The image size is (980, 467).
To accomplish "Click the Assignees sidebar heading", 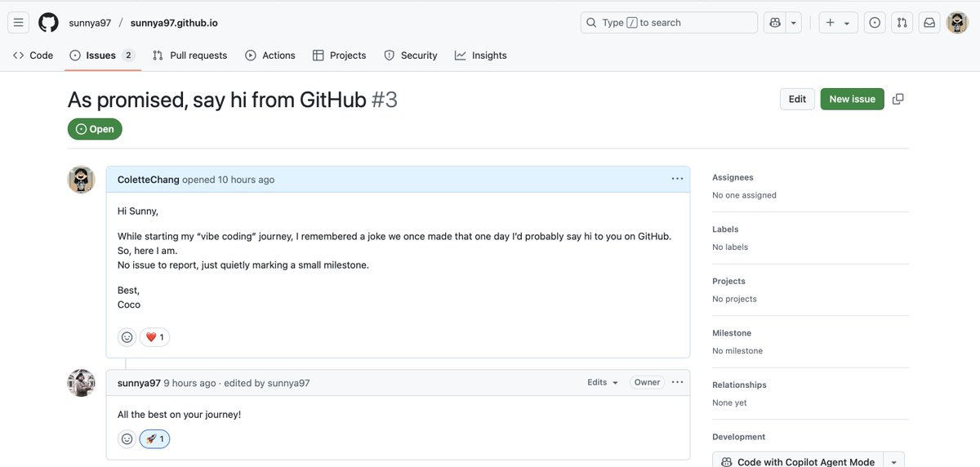I will [733, 177].
